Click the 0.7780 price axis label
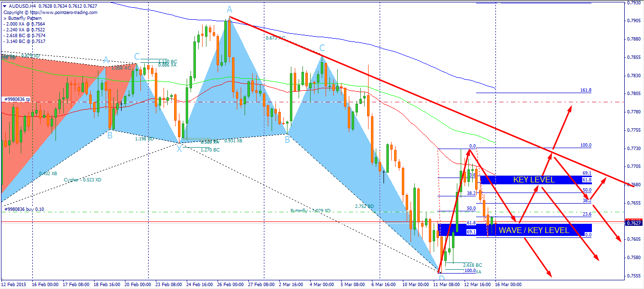 [634, 112]
